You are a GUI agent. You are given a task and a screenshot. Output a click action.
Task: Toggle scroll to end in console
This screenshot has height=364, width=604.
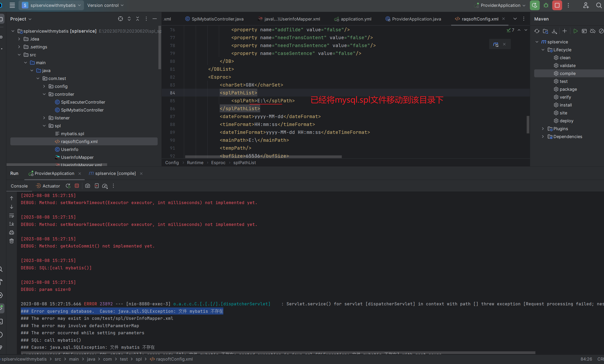[12, 224]
